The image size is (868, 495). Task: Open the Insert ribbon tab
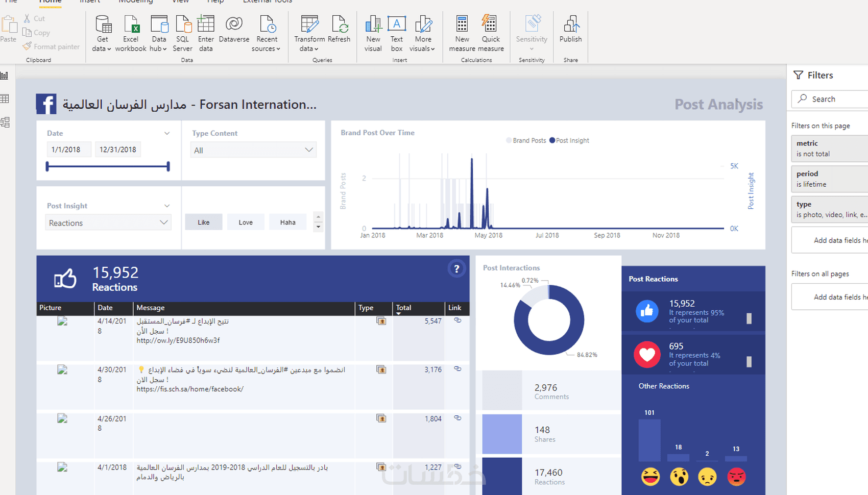[x=90, y=2]
